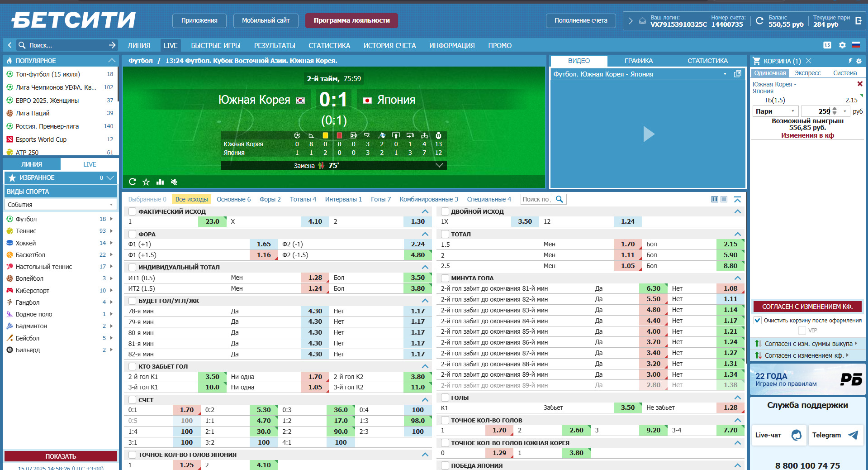
Task: Open the Live-чат support button
Action: (x=778, y=435)
